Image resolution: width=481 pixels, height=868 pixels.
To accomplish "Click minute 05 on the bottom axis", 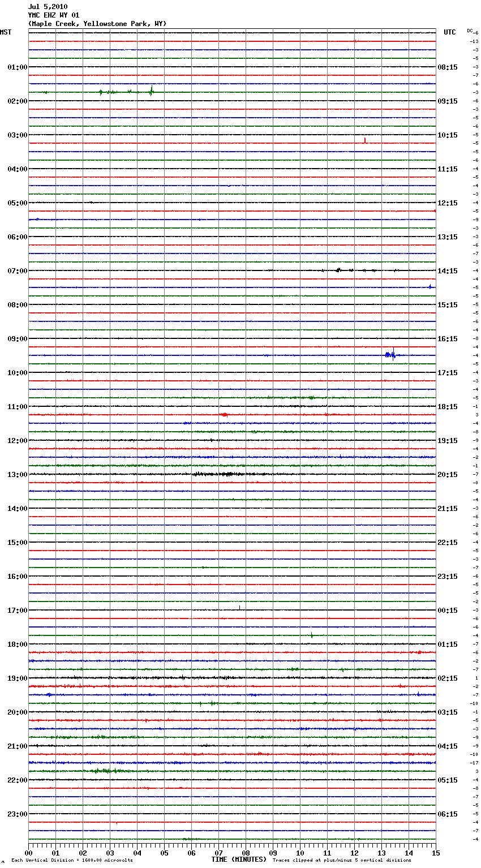I will [164, 853].
